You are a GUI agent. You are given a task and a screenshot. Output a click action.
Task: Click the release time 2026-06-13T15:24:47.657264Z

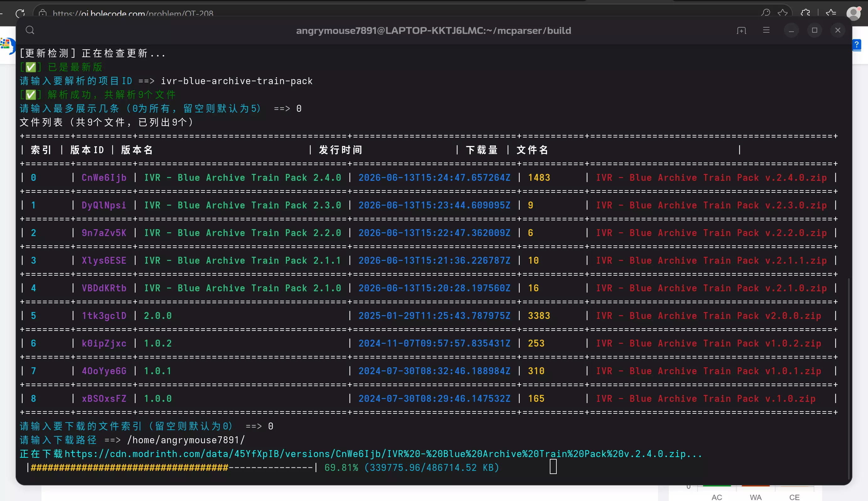434,178
